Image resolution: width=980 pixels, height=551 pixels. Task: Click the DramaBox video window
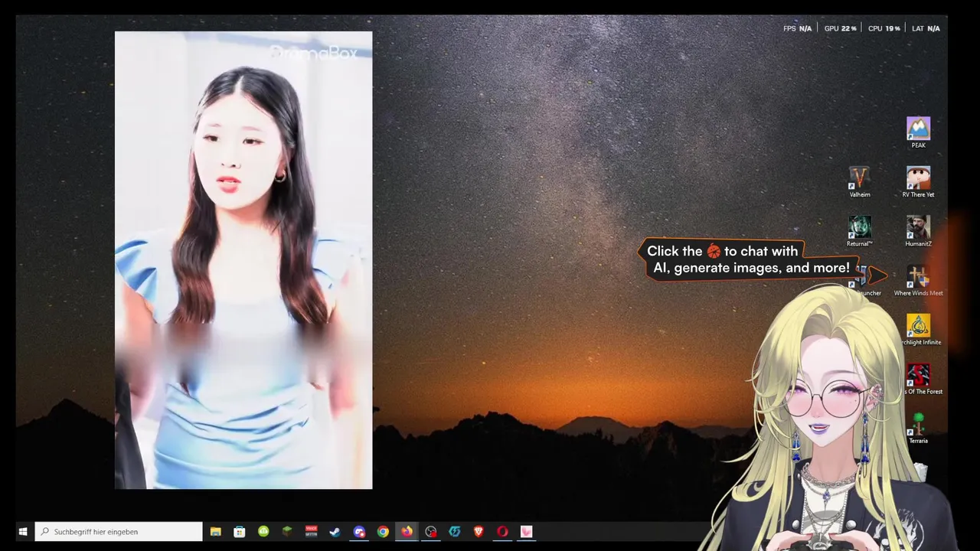tap(243, 260)
